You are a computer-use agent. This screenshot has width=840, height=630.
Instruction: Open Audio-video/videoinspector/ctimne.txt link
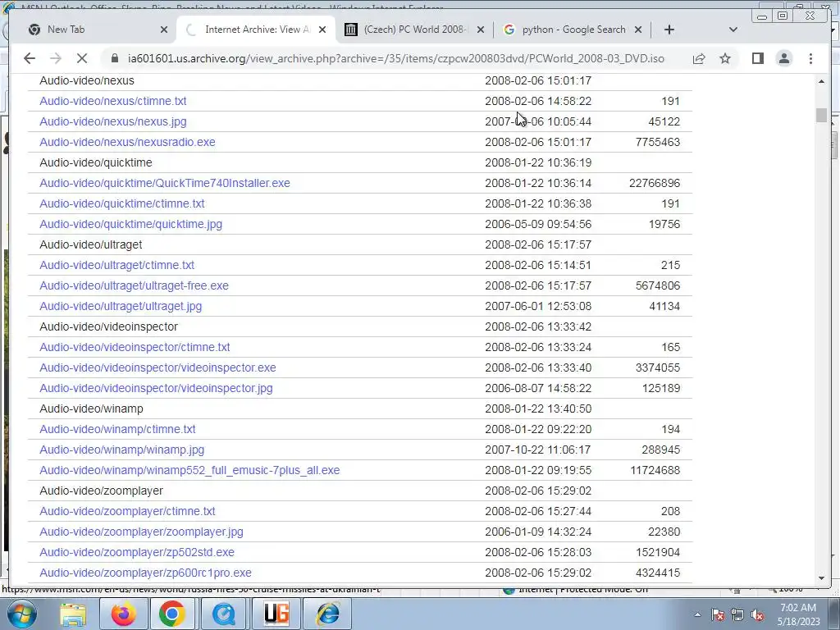[x=135, y=347]
